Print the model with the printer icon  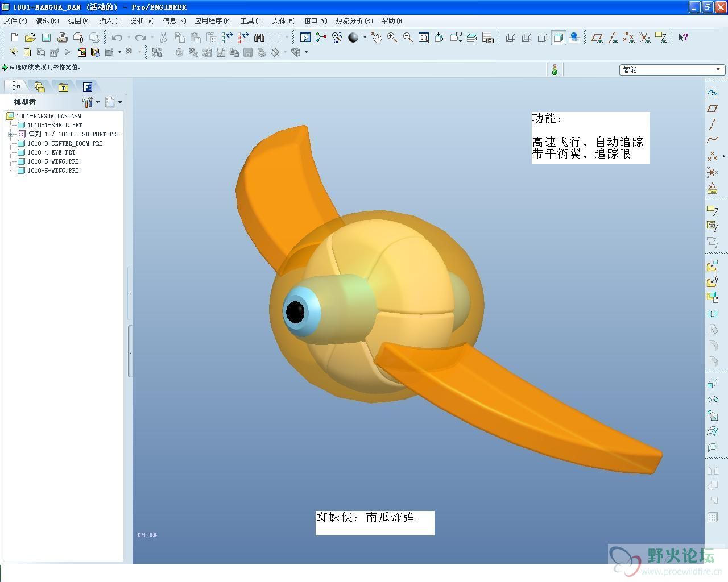[62, 38]
